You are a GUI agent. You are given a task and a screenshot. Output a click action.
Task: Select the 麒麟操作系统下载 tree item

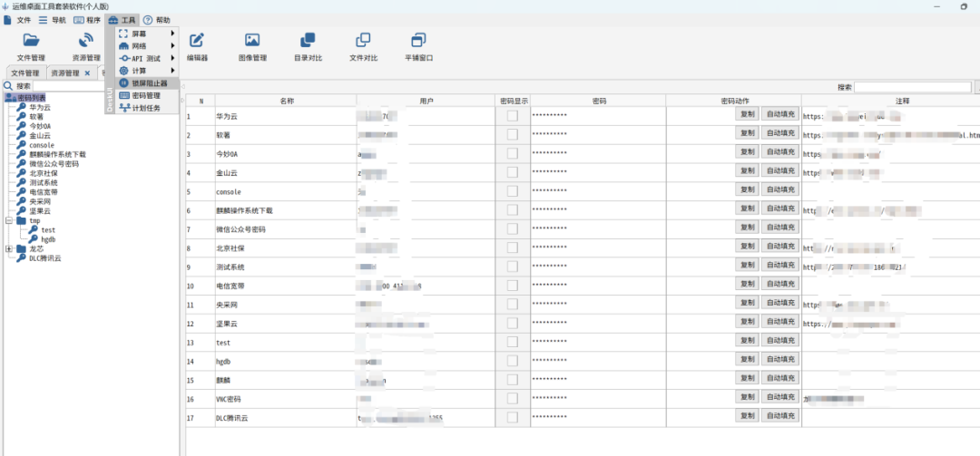(57, 154)
